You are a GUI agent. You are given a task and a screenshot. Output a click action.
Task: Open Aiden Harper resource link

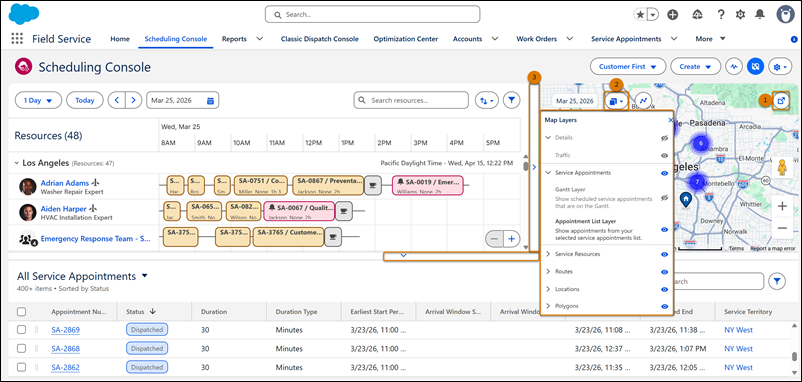[63, 209]
